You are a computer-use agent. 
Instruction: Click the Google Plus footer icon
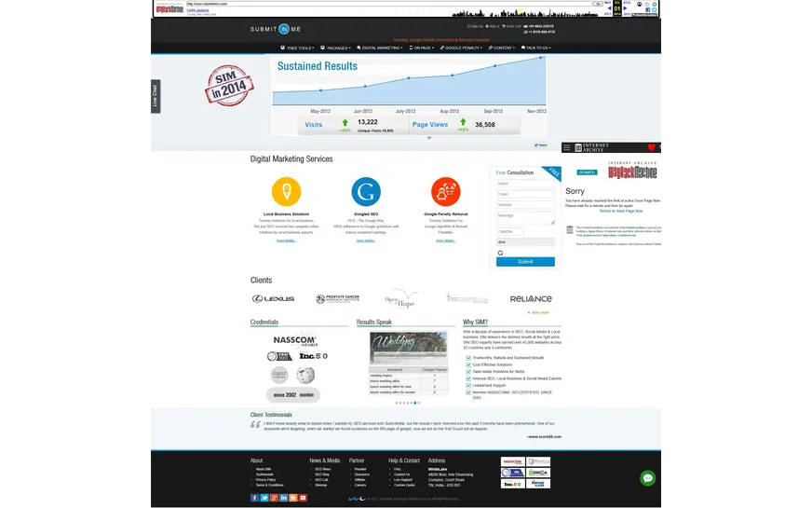(274, 498)
